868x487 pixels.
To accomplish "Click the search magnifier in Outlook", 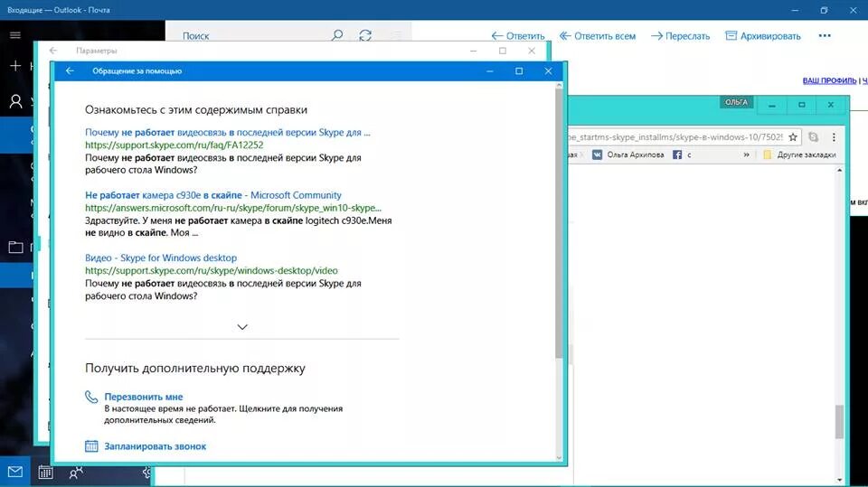I will (336, 35).
